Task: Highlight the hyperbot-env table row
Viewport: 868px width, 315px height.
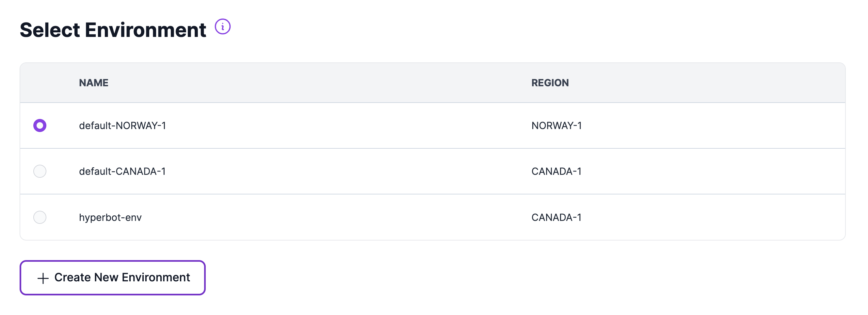Action: (433, 217)
